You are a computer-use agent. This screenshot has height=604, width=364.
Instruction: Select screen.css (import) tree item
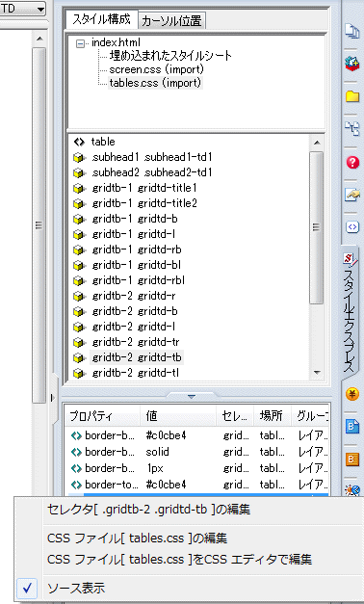pyautogui.click(x=156, y=69)
